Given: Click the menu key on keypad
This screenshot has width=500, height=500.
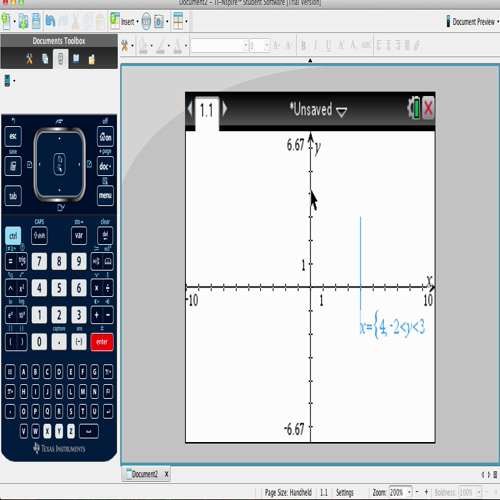Looking at the screenshot, I should tap(105, 196).
